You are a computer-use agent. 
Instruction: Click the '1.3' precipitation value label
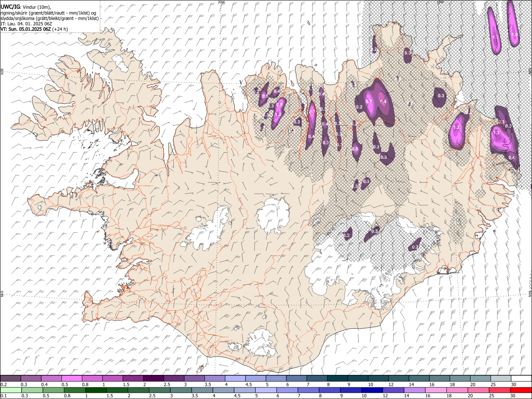[x=496, y=133]
